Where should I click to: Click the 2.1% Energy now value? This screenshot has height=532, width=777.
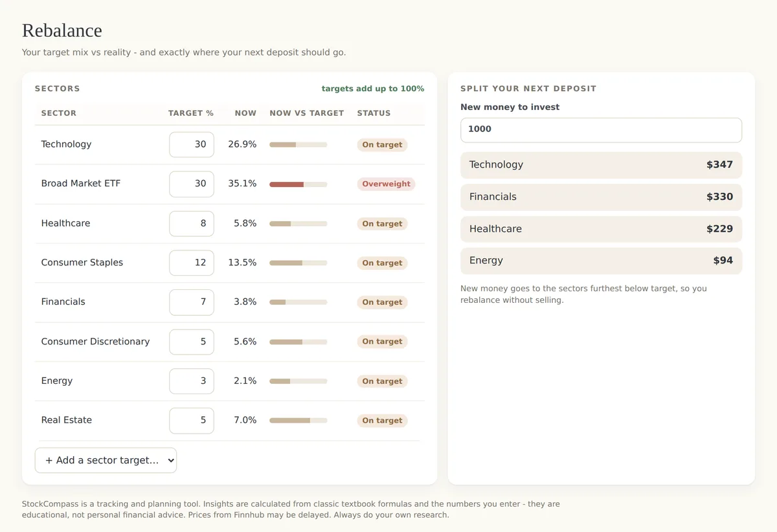tap(245, 381)
